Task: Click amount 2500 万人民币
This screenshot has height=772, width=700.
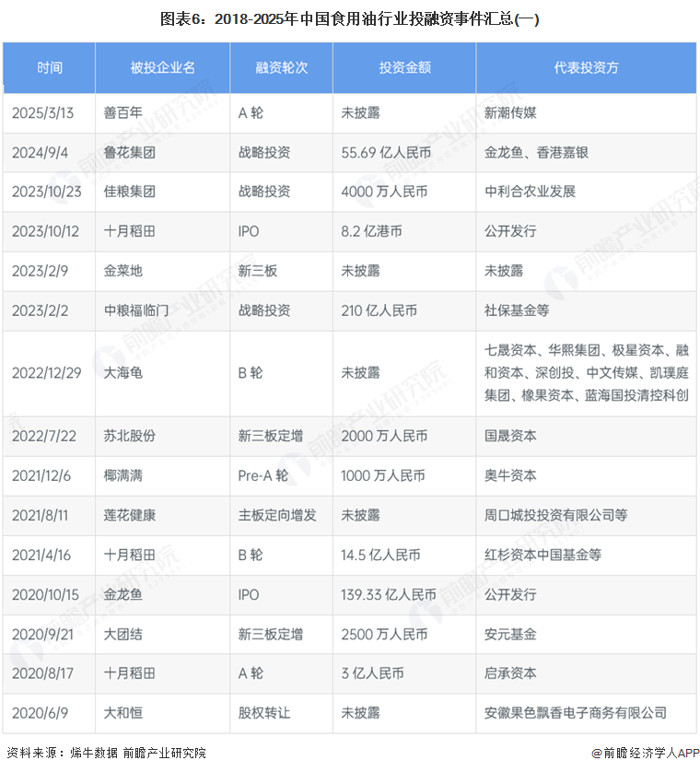Action: click(x=384, y=634)
